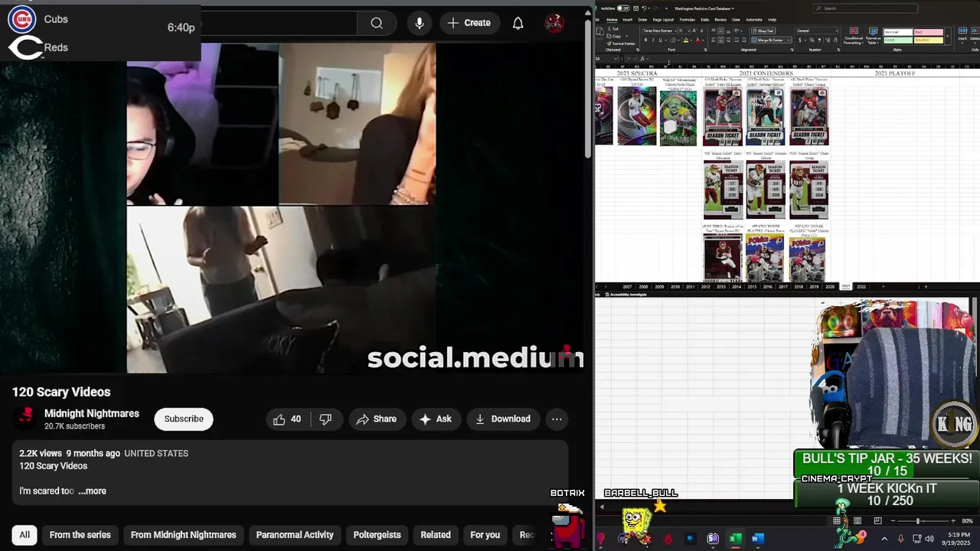Click Accounting Number Format dollar icon
Image resolution: width=980 pixels, height=551 pixels.
(x=800, y=40)
